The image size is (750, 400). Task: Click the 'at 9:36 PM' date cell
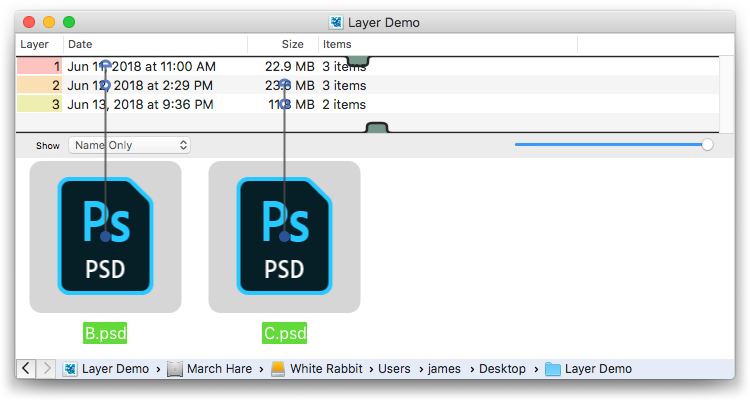(140, 104)
